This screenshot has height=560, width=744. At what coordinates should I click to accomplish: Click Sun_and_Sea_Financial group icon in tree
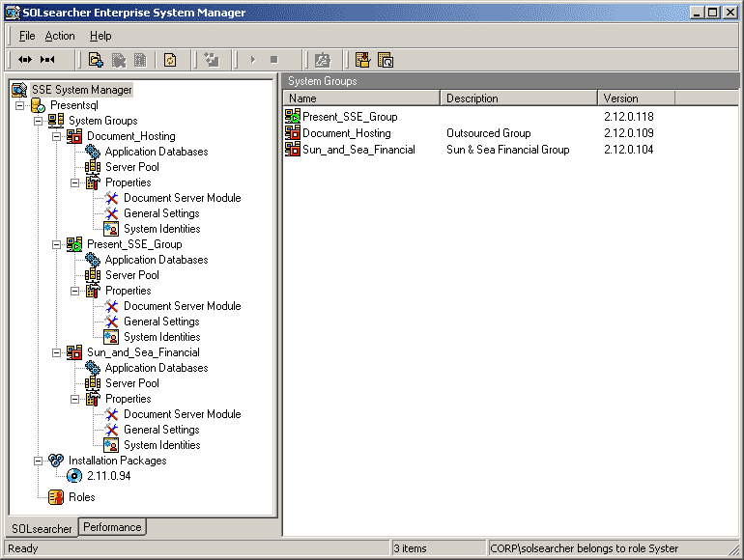tap(74, 352)
